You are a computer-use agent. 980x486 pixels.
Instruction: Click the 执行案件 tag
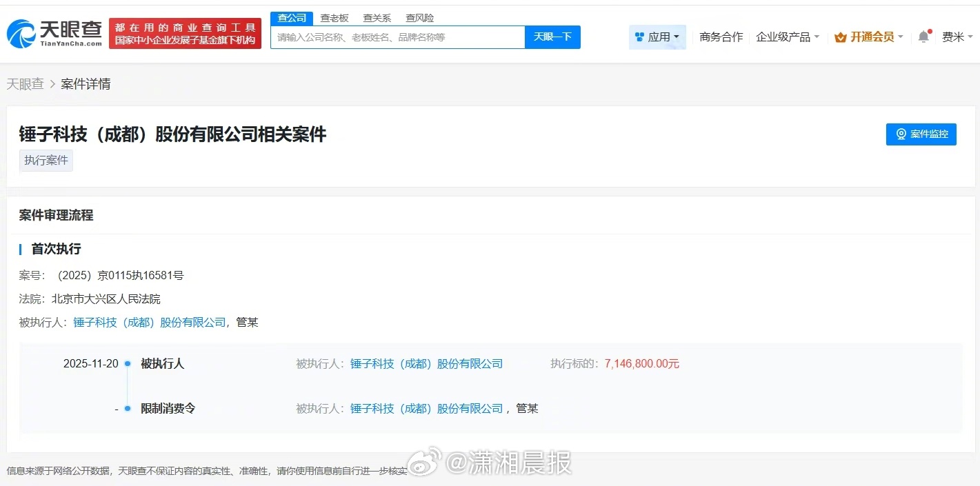click(x=46, y=161)
